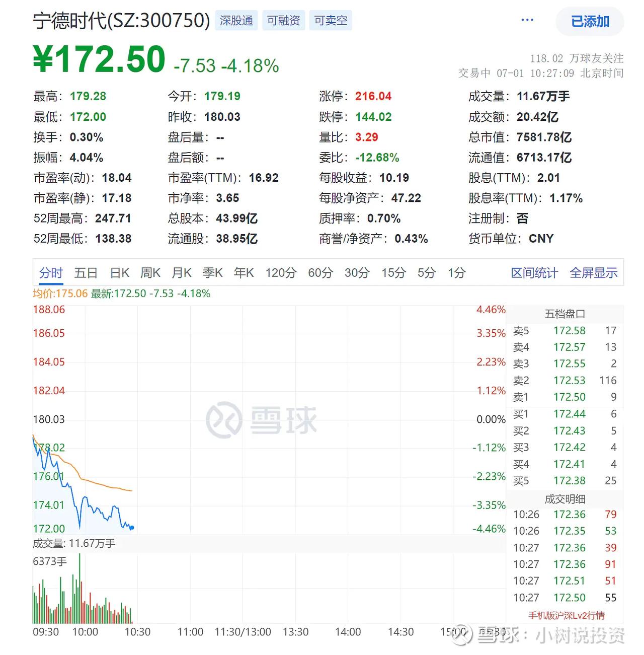
Task: Click the 五档盘口 panel header
Action: [x=565, y=314]
